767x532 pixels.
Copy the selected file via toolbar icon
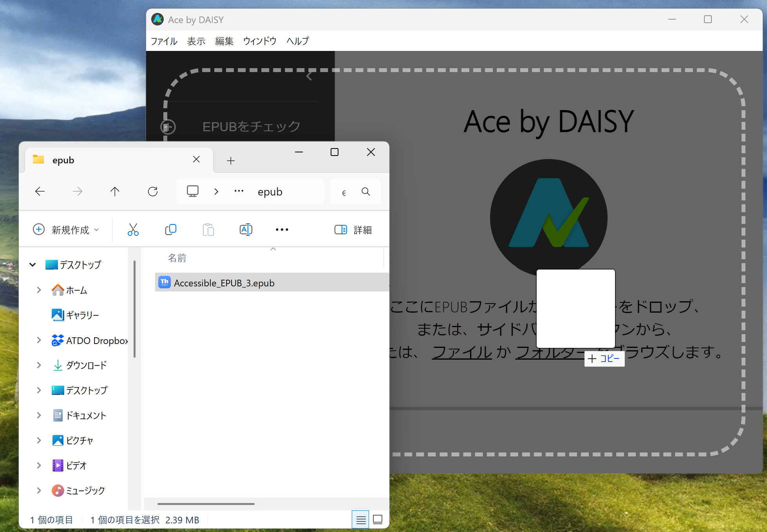click(171, 230)
